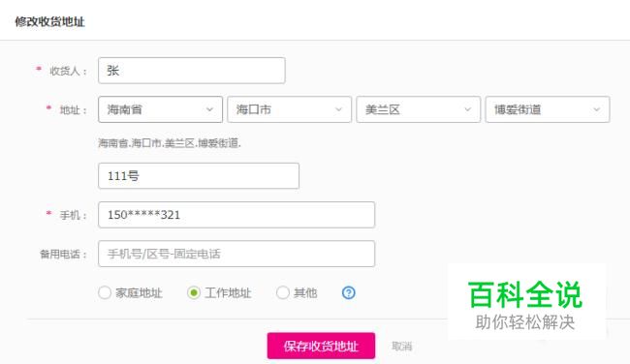The height and width of the screenshot is (364, 630).
Task: Select the 家庭地址 radio button
Action: [105, 292]
